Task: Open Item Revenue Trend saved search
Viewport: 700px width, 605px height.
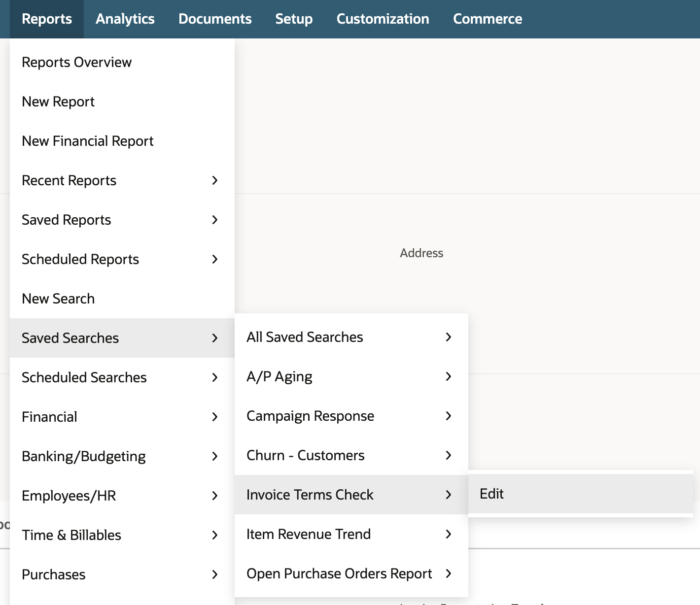Action: pos(351,534)
